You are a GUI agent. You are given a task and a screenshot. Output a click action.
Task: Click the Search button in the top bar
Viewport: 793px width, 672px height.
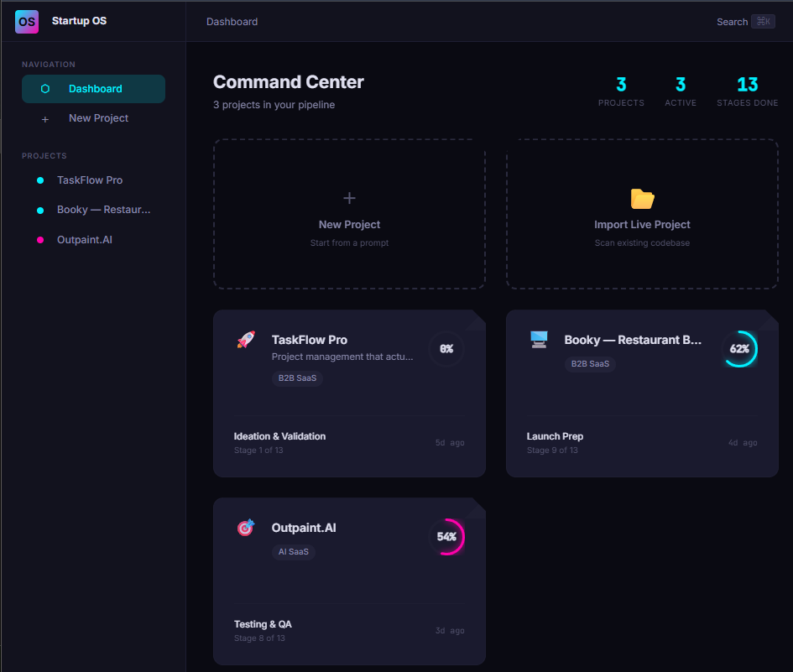[745, 22]
